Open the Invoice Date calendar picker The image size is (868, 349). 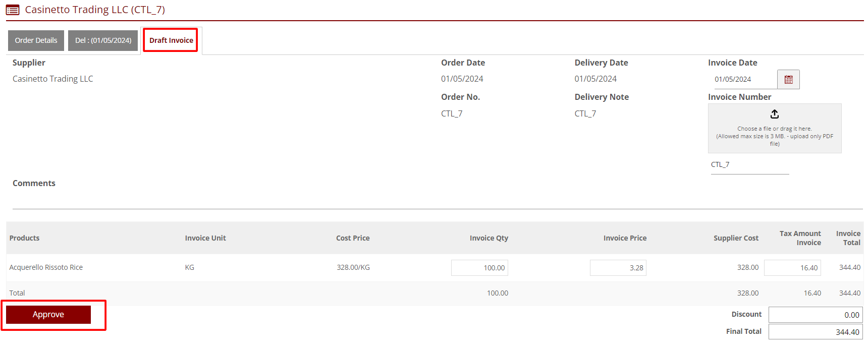click(788, 79)
